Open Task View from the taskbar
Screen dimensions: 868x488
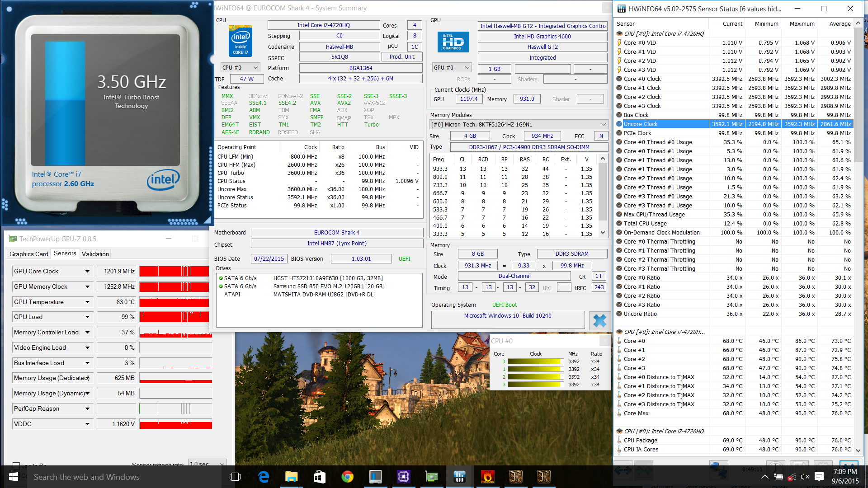(x=235, y=477)
